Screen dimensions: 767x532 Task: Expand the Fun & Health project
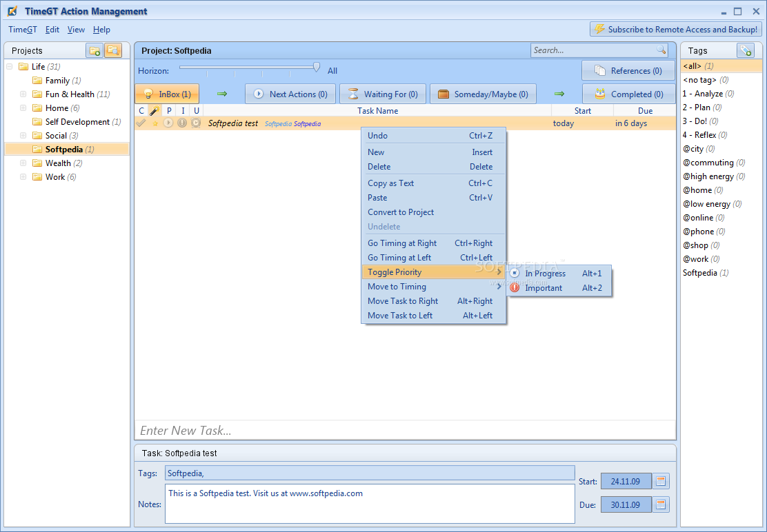click(23, 94)
